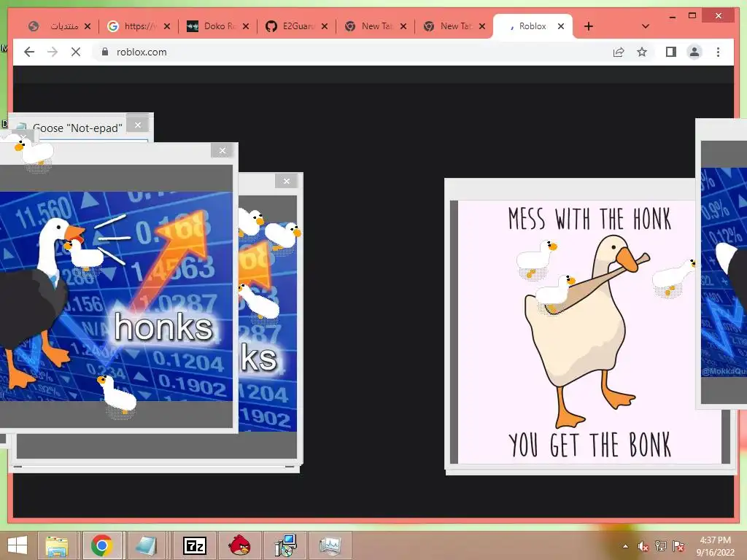Go back using the browser back arrow
The height and width of the screenshot is (560, 747).
point(29,52)
